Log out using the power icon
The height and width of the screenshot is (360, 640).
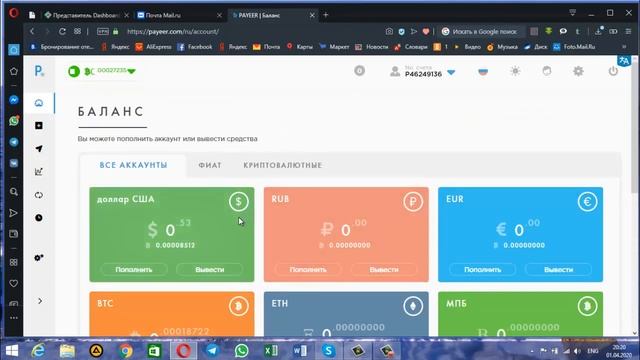613,71
